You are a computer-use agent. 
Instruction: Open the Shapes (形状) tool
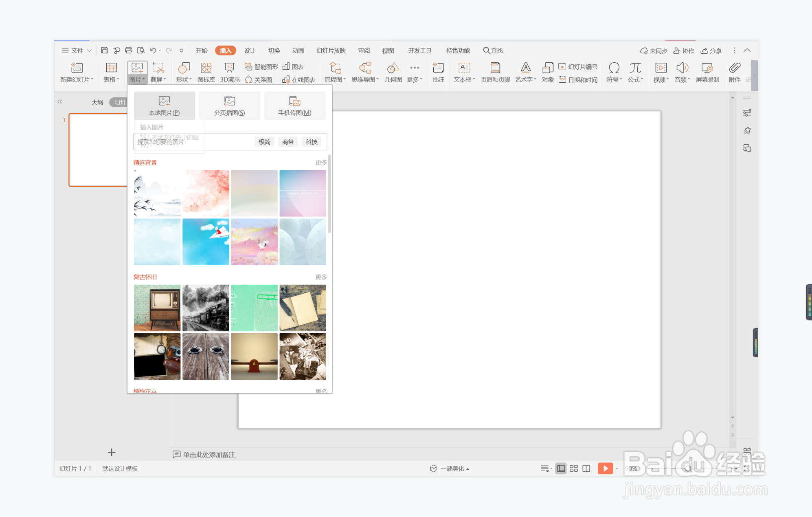(x=184, y=72)
